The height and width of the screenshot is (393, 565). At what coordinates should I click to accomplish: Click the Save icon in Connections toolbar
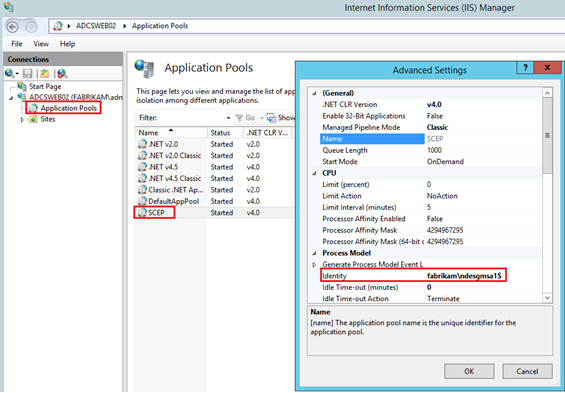coord(28,73)
